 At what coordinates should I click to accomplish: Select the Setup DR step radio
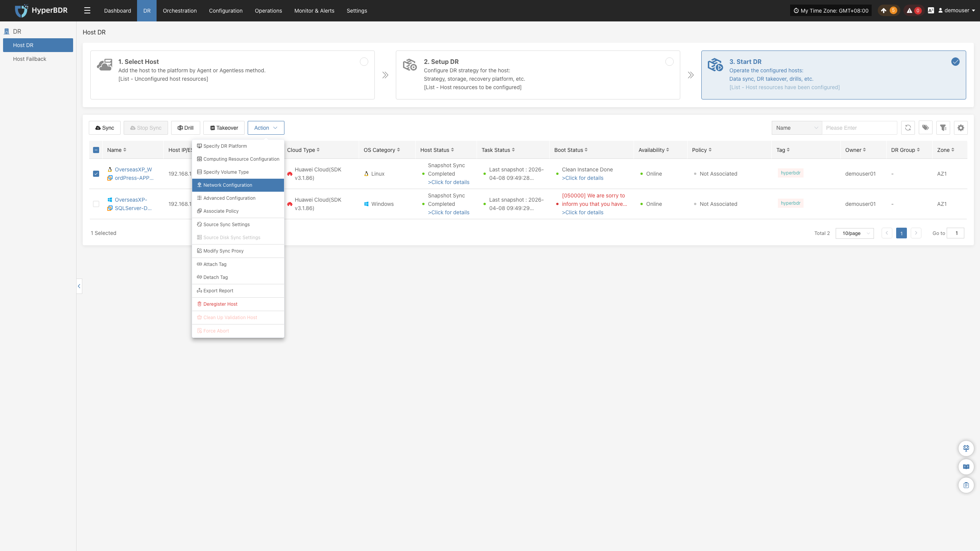coord(670,62)
